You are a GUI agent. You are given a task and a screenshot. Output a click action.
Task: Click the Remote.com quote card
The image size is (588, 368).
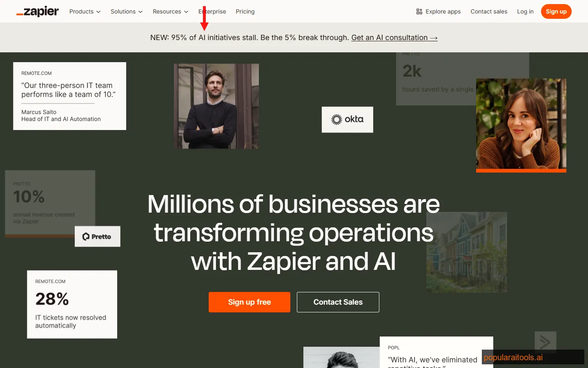pos(69,96)
